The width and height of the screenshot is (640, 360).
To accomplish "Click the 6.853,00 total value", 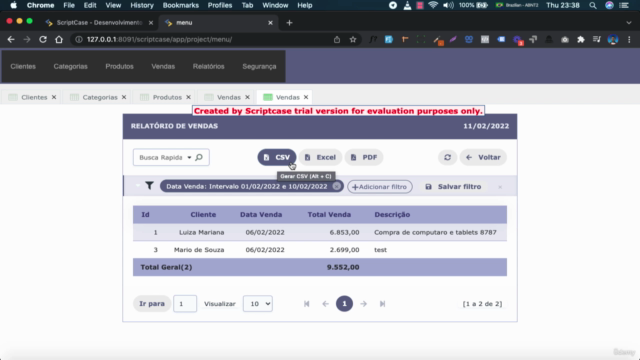I will click(344, 232).
